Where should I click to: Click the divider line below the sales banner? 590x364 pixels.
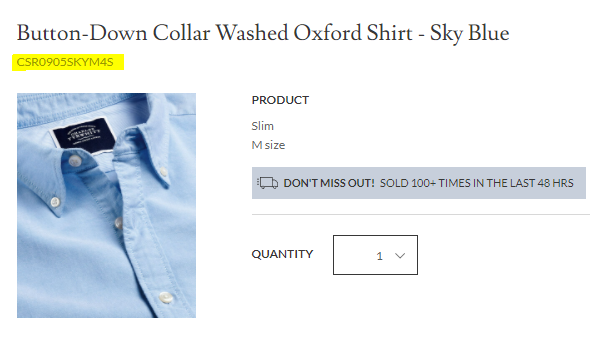pos(421,215)
